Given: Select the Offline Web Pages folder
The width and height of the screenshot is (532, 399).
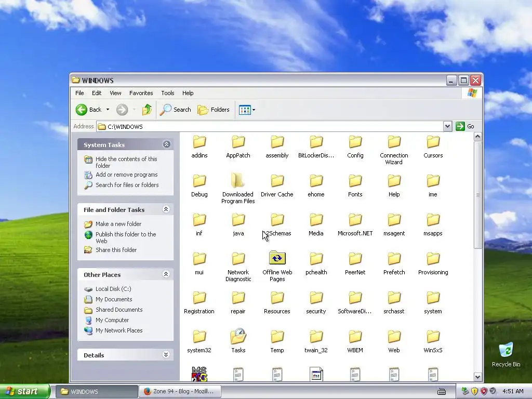Looking at the screenshot, I should pyautogui.click(x=277, y=267).
